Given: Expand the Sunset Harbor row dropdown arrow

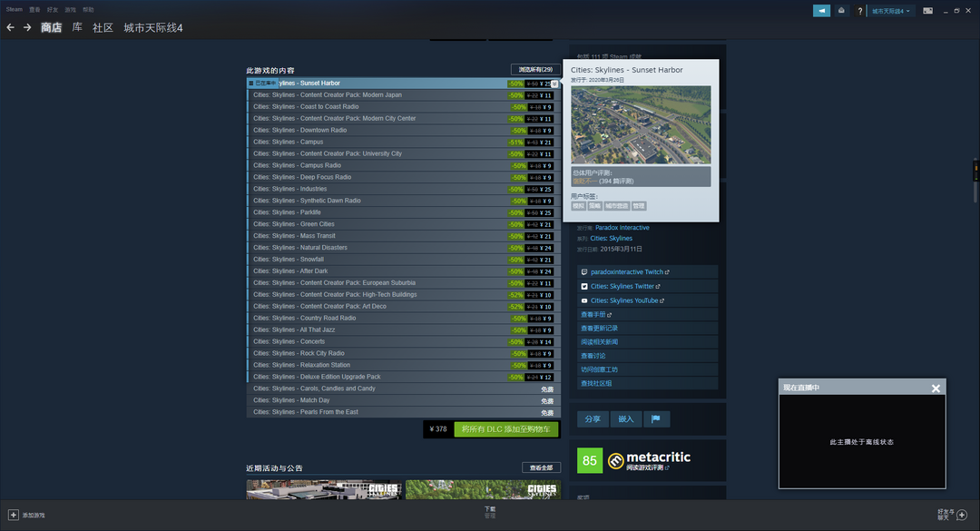Looking at the screenshot, I should 554,84.
